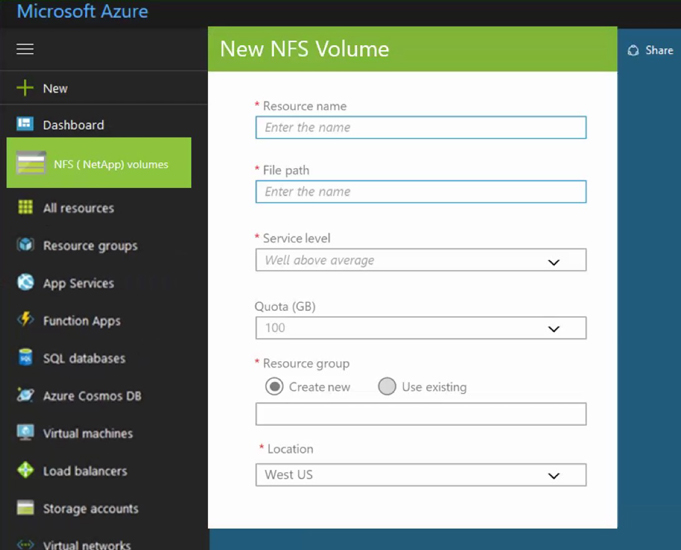Viewport: 681px width, 550px height.
Task: Open the Quota (GB) dropdown
Action: [x=421, y=328]
